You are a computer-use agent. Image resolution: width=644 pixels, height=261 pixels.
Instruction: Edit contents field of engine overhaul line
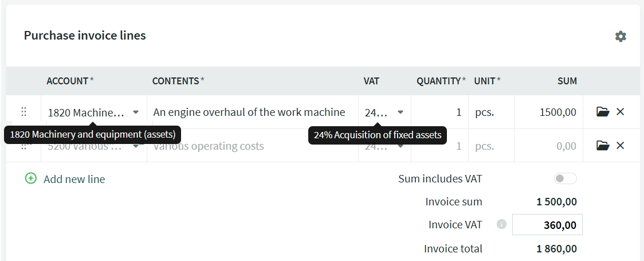252,112
